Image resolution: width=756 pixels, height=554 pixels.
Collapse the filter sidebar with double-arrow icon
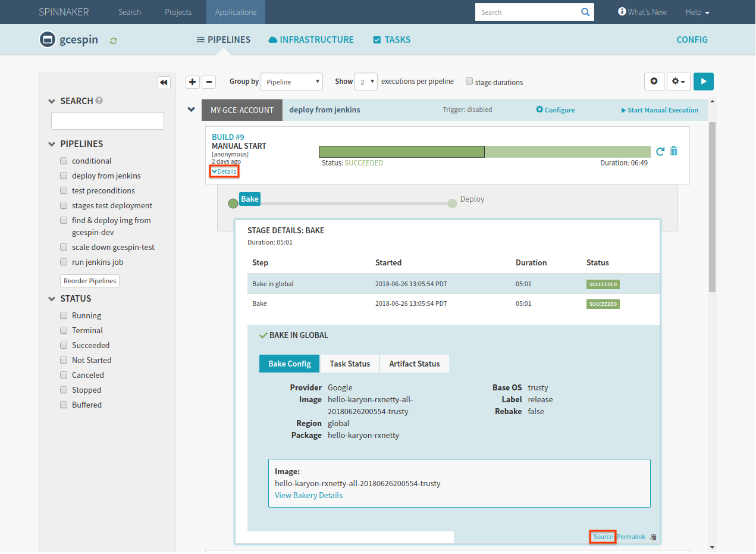pos(164,83)
